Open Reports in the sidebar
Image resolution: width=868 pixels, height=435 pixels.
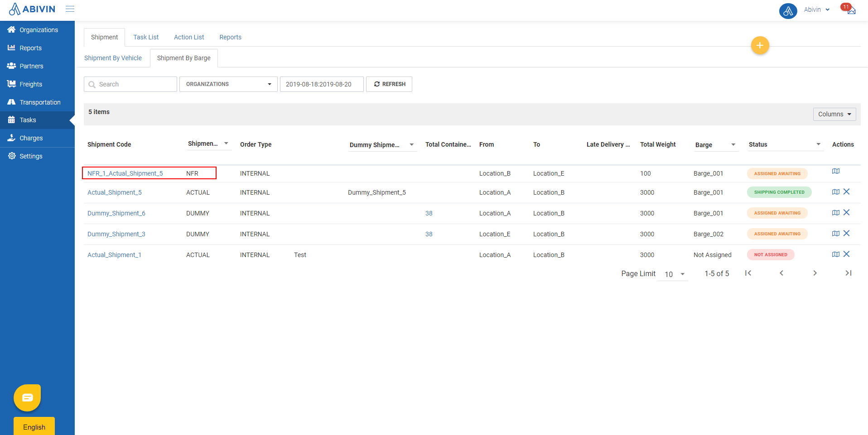37,48
